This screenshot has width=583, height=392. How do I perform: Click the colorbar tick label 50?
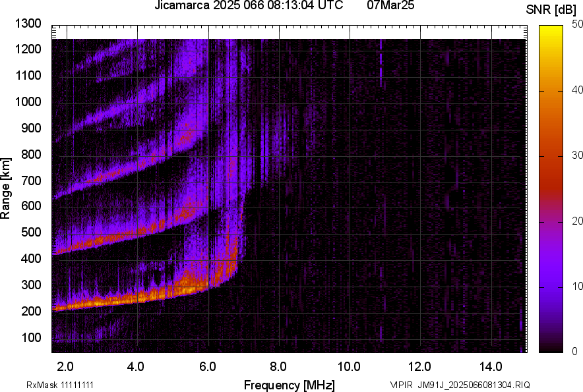(x=578, y=24)
